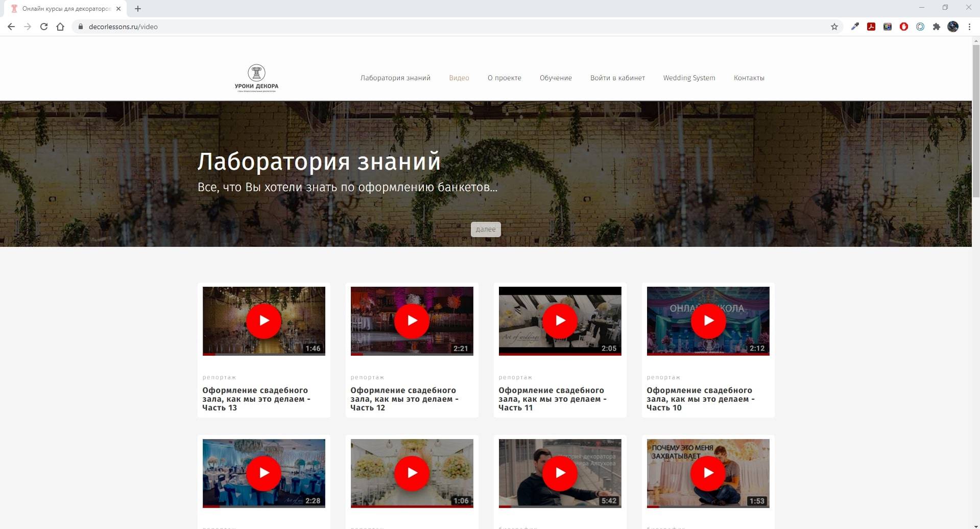
Task: Restore down the browser window
Action: pyautogui.click(x=945, y=7)
